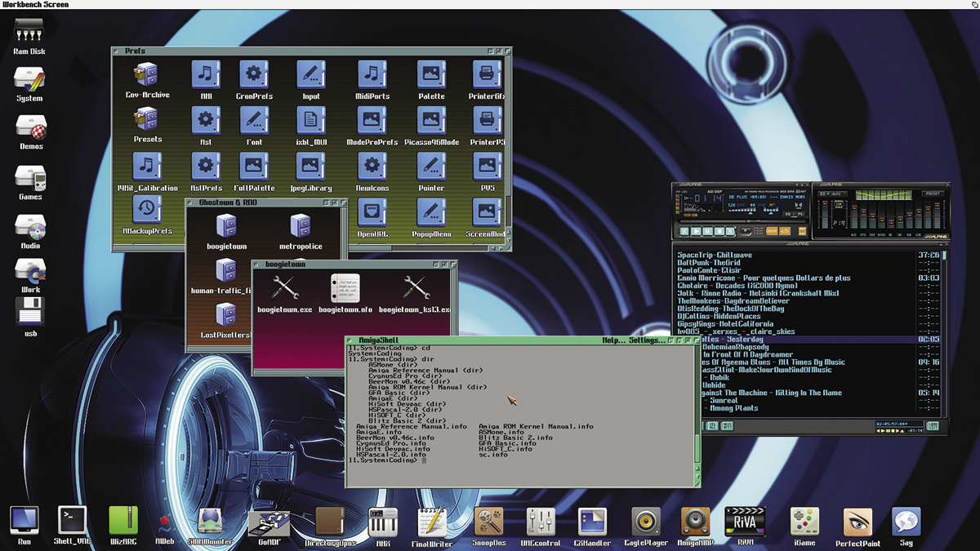Enable SHUF shuffle mode in AmigaAMP
The image size is (980, 551).
click(x=773, y=231)
